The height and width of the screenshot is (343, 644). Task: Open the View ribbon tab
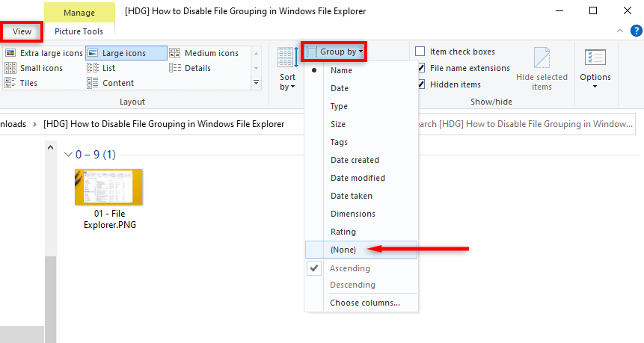click(x=22, y=31)
